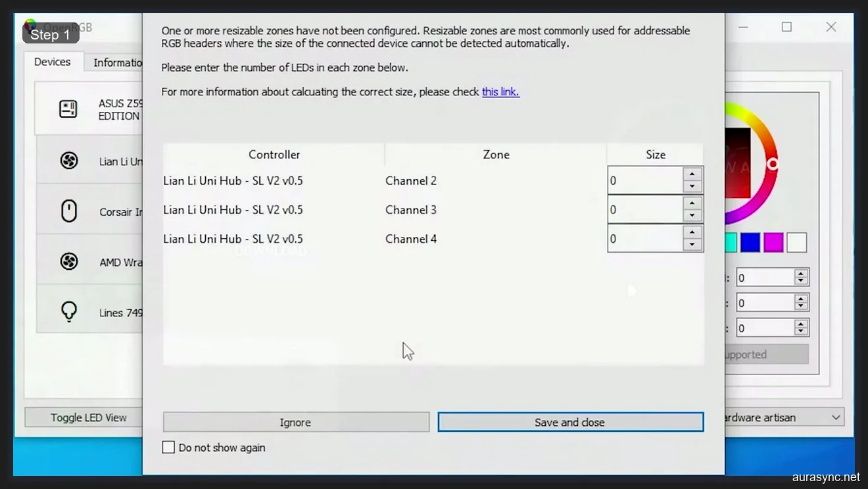Increment Channel 2 size with the up arrow
The image size is (868, 489).
692,175
